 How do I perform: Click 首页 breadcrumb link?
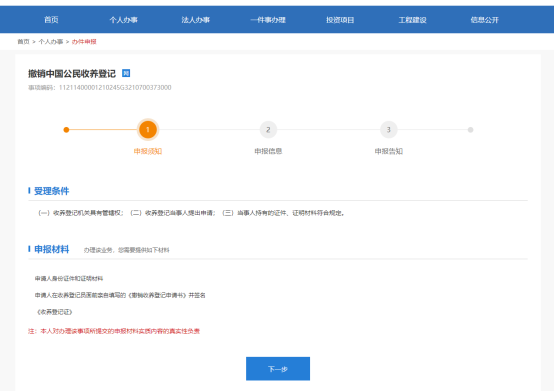(23, 42)
